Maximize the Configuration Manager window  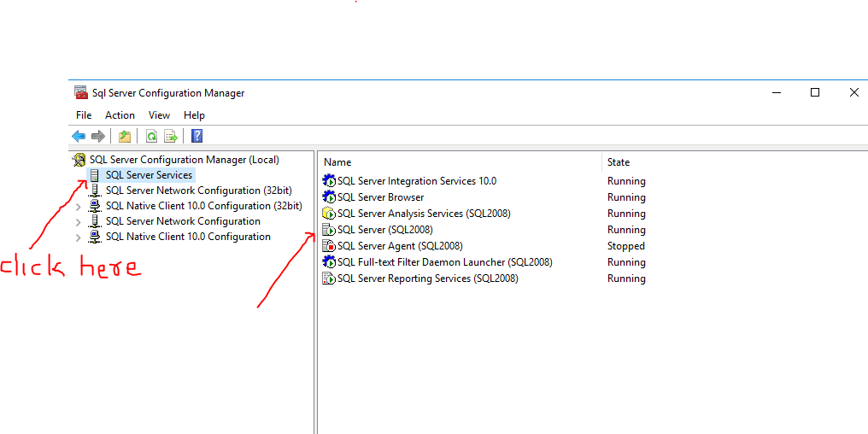click(815, 93)
